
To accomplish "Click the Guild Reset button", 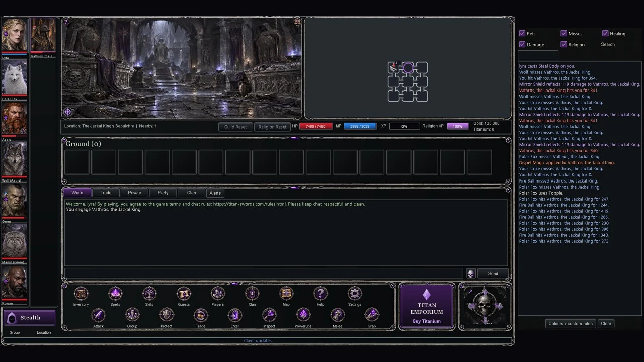I will [x=235, y=127].
